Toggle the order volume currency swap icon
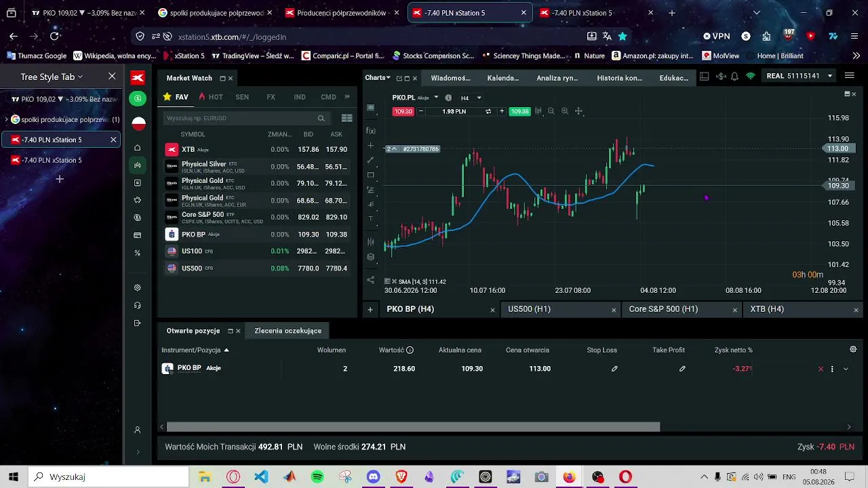Image resolution: width=868 pixels, height=488 pixels. (x=488, y=111)
